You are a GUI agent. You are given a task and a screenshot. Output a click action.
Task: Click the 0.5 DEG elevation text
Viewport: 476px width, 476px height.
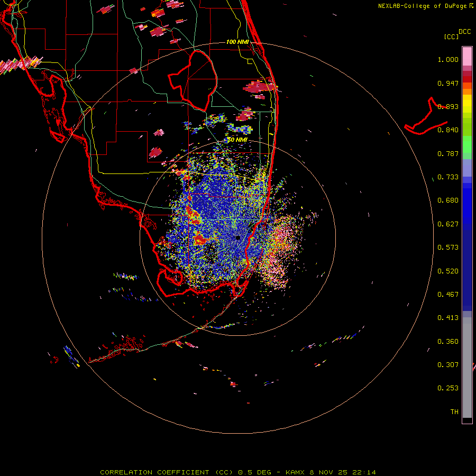pos(255,472)
